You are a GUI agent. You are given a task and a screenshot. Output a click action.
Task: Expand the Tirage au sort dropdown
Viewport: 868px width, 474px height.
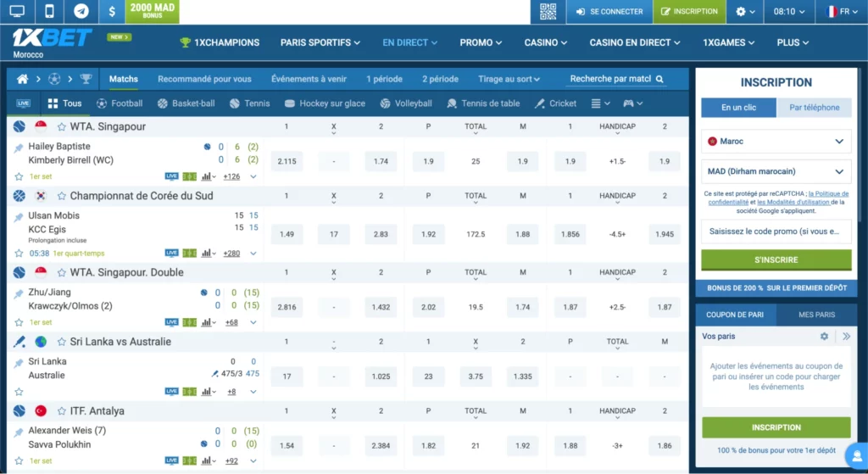509,79
